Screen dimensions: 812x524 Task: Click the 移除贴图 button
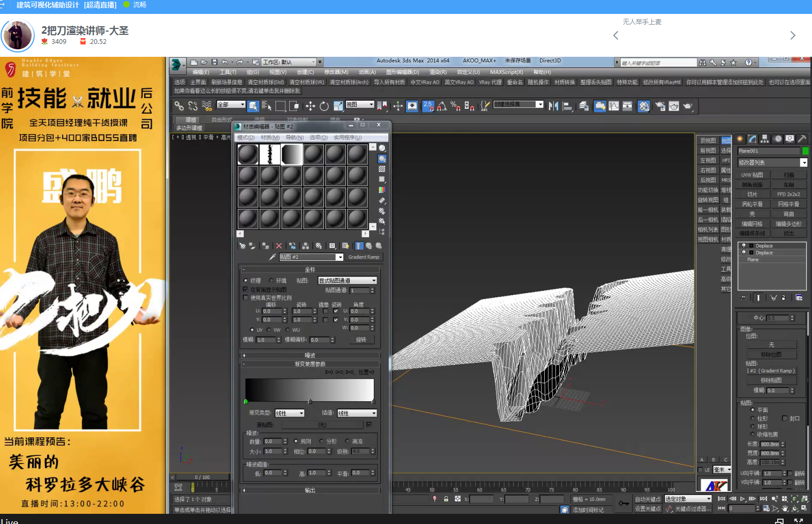(x=771, y=380)
